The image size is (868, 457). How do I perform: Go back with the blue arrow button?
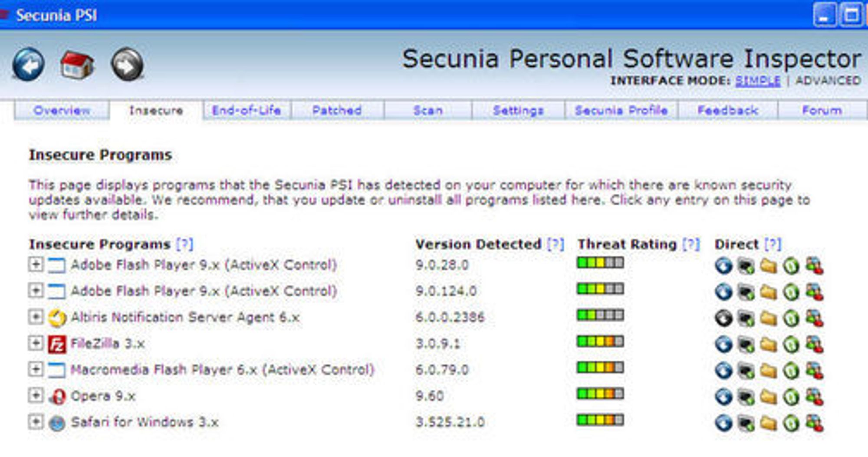(28, 65)
